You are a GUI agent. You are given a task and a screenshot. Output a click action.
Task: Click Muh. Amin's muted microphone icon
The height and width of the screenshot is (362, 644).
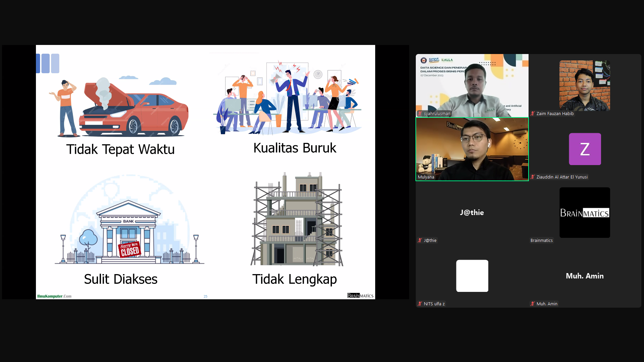tap(532, 304)
